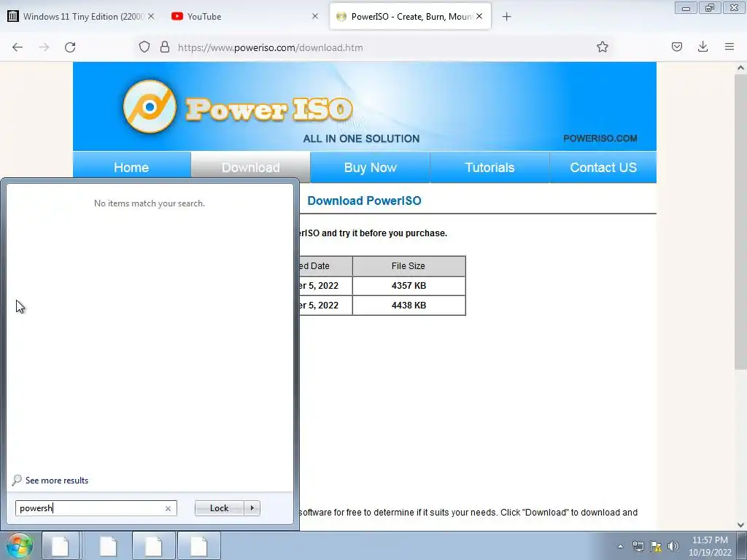
Task: Click the browser Forward arrow
Action: 44,47
